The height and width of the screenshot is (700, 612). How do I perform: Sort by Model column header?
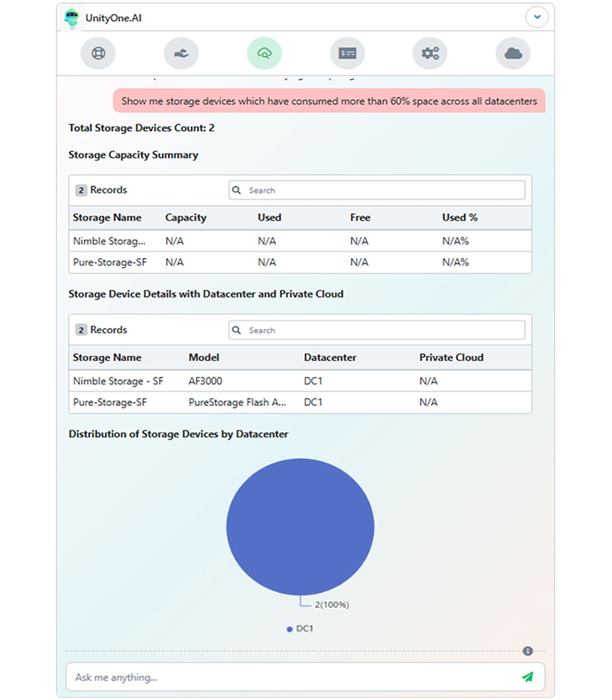[204, 357]
